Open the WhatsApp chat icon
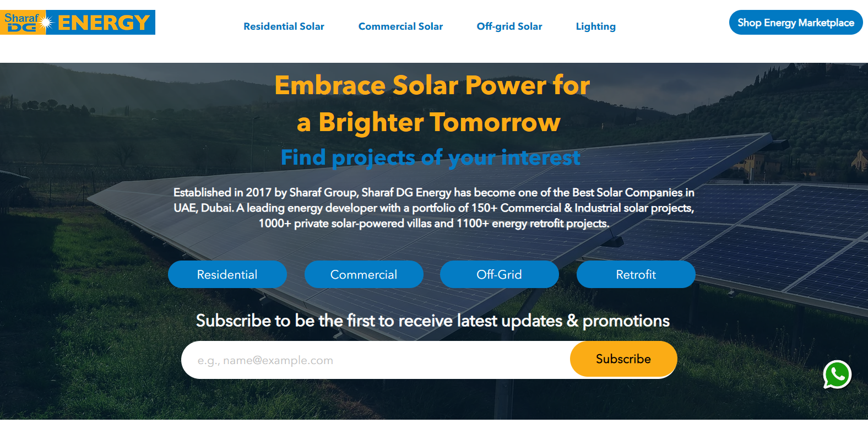Viewport: 868px width, 423px height. 837,375
